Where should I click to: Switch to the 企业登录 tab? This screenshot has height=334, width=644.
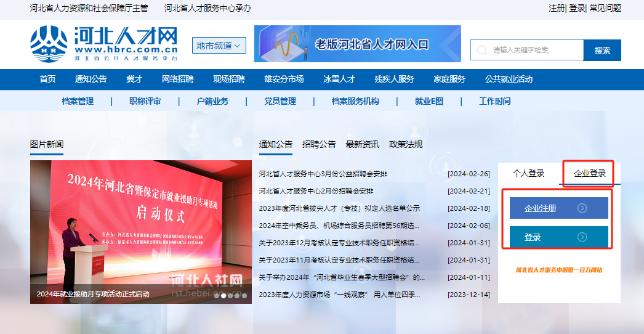[589, 173]
